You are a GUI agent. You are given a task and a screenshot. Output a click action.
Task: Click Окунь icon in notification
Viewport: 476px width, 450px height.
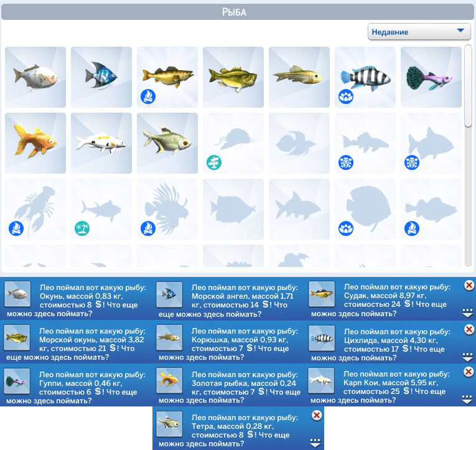coord(17,294)
